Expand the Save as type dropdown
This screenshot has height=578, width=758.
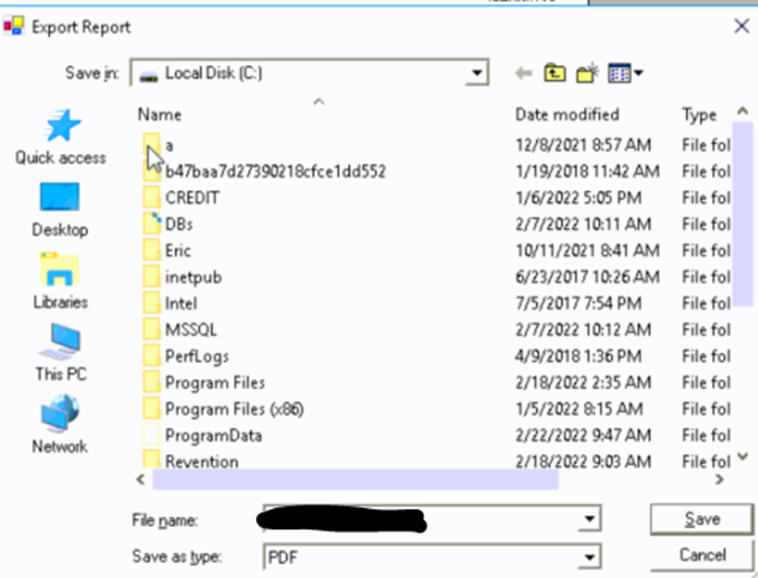coord(589,557)
